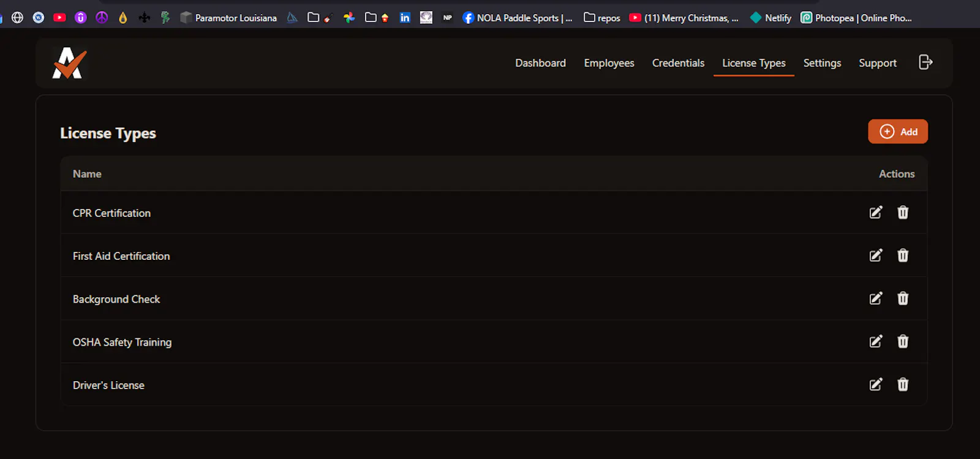
Task: Click the logout icon in the navbar
Action: (x=925, y=63)
